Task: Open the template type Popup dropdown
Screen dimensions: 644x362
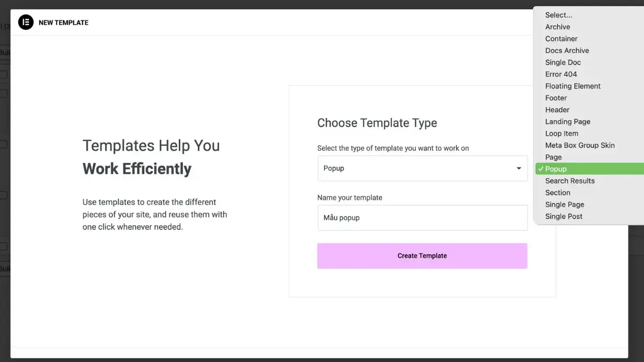Action: (422, 168)
